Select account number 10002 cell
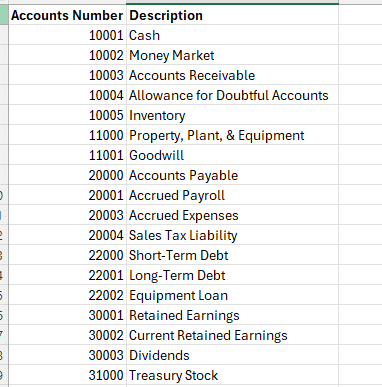This screenshot has width=382, height=387. [67, 55]
